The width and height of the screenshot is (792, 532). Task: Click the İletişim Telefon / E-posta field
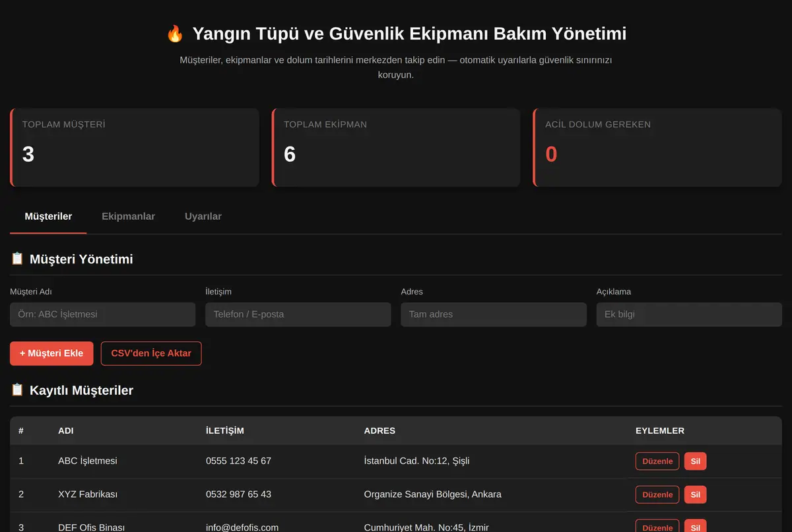click(x=298, y=314)
